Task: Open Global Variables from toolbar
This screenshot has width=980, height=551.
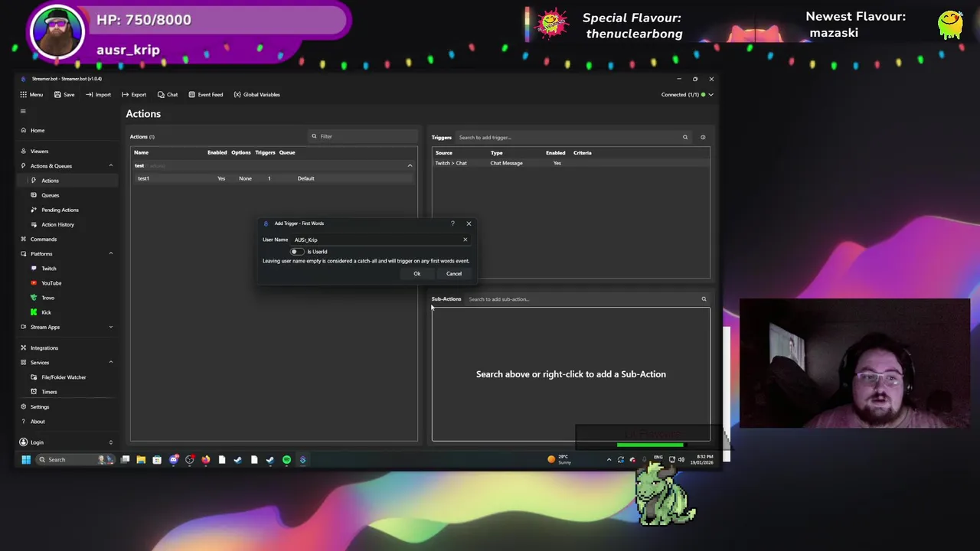Action: (256, 94)
